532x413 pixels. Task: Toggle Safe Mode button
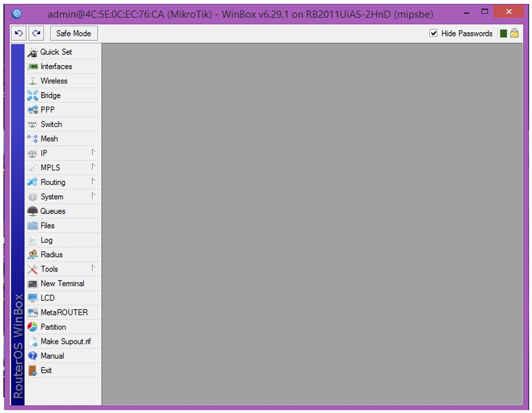click(74, 33)
